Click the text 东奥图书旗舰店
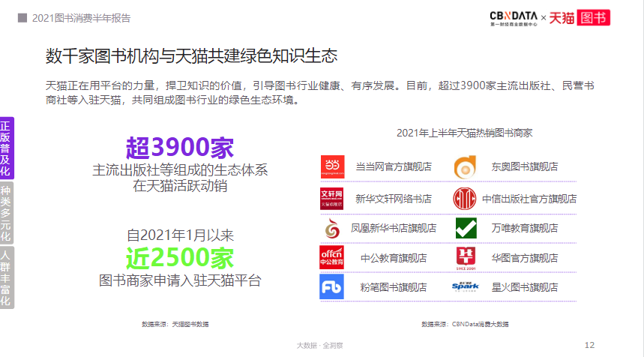The height and width of the screenshot is (357, 644). (525, 166)
